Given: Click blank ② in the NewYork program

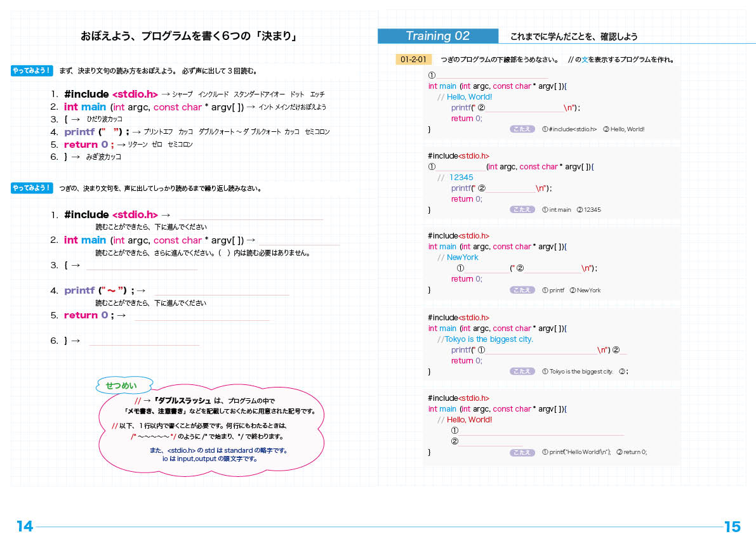Looking at the screenshot, I should pos(552,269).
